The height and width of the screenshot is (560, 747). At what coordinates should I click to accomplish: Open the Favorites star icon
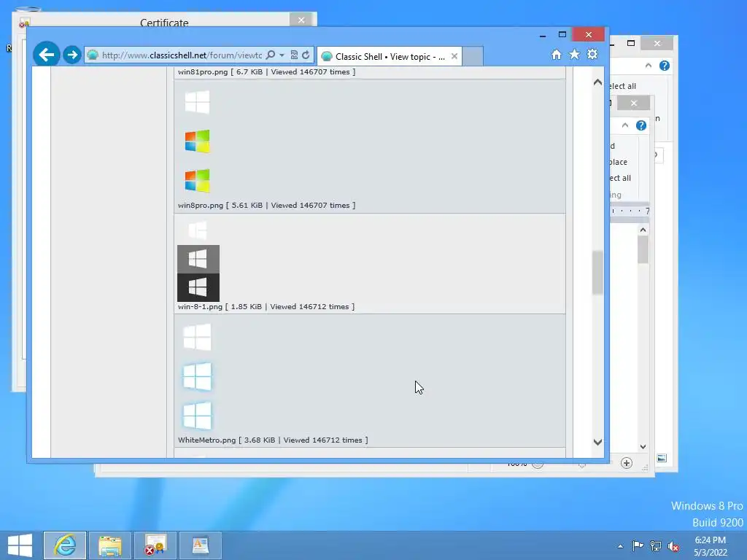pos(574,54)
